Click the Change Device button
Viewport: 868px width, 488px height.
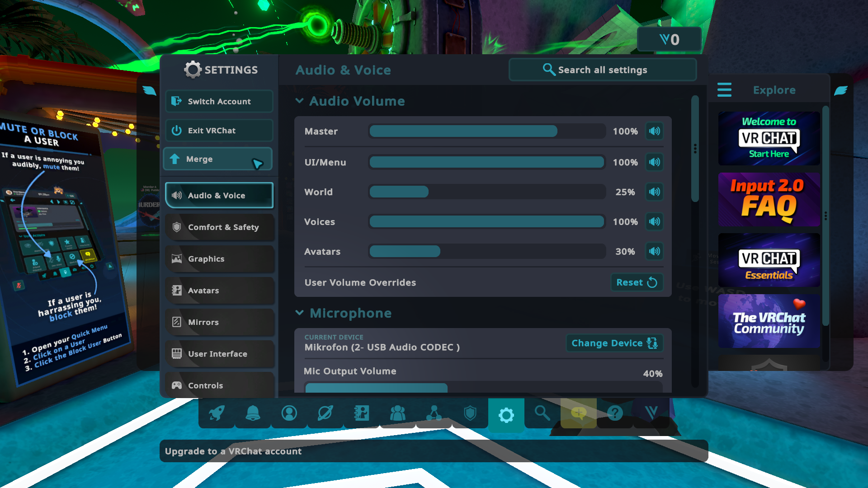pos(614,343)
